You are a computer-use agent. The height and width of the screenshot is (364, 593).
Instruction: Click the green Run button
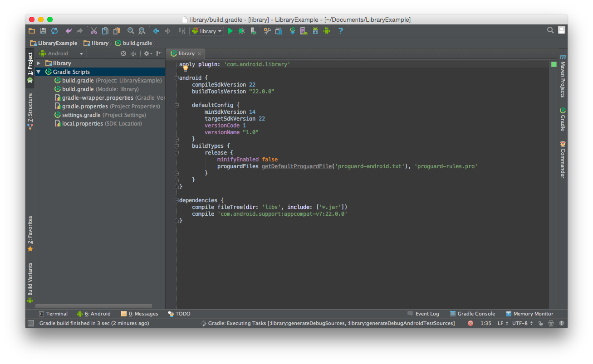click(x=230, y=31)
